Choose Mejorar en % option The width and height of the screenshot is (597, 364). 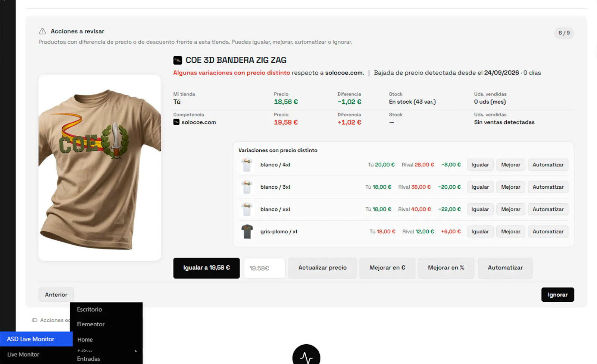tap(446, 268)
